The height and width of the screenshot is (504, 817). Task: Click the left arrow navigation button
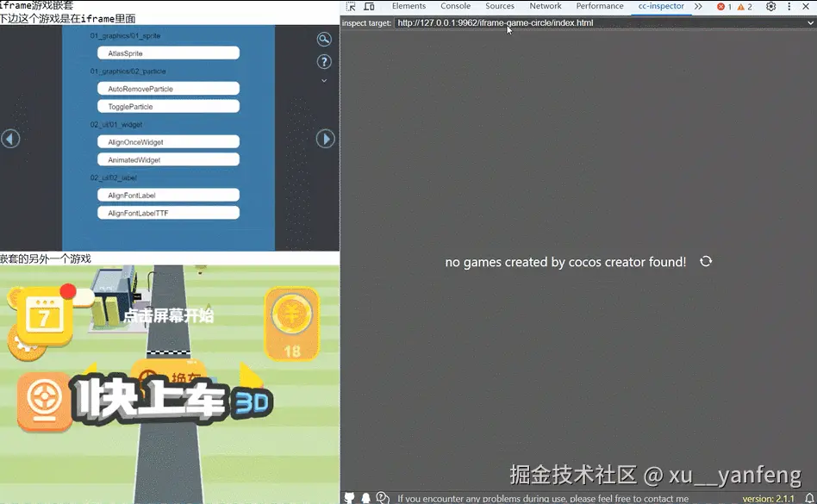pyautogui.click(x=10, y=139)
